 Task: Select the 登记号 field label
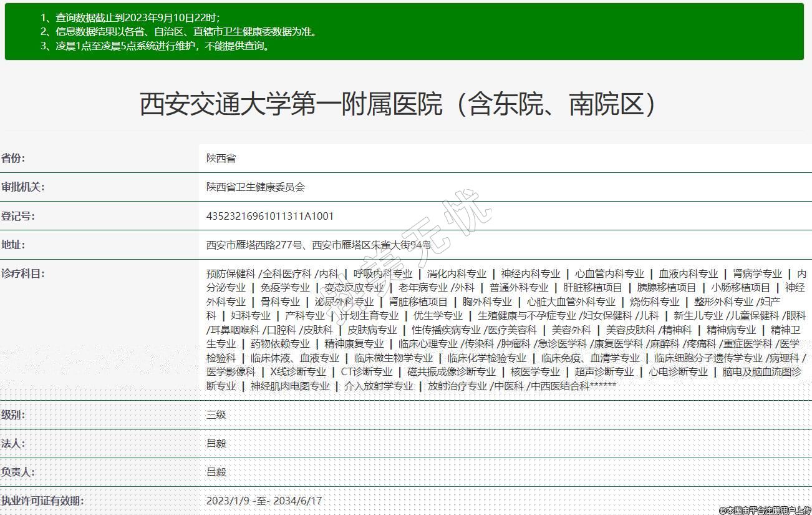[17, 216]
